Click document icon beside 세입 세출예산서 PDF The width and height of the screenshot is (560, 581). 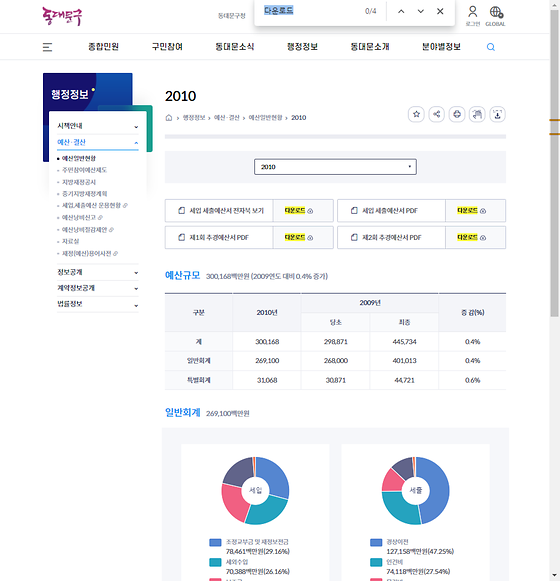pyautogui.click(x=354, y=210)
